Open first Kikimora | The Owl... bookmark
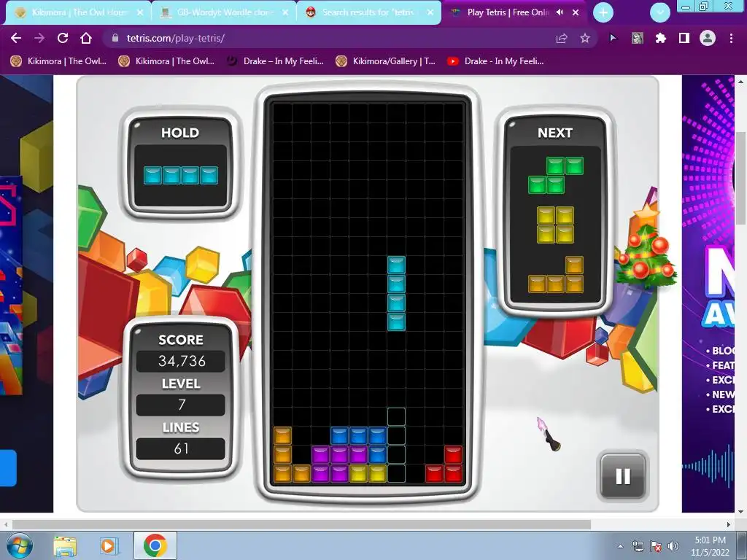747x560 pixels. click(58, 61)
